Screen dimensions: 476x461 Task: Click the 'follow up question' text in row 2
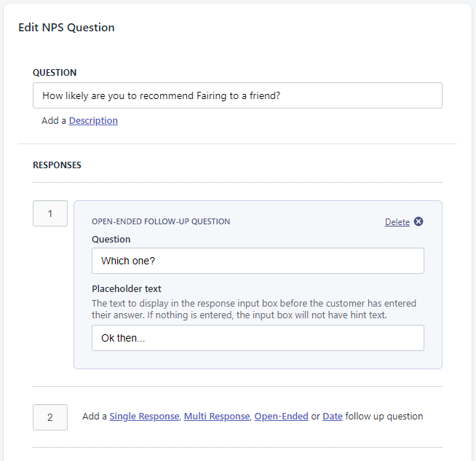pyautogui.click(x=384, y=417)
